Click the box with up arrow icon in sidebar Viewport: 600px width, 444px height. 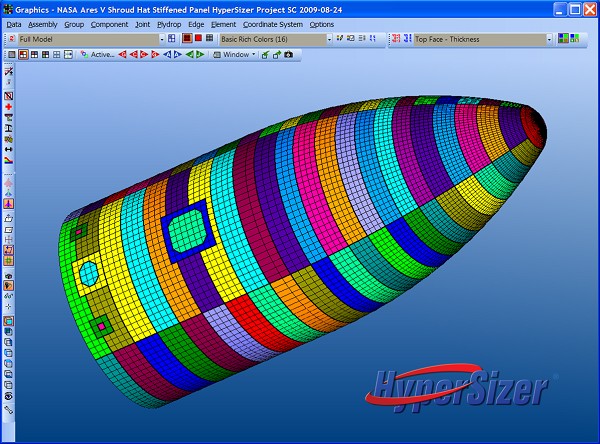[8, 218]
